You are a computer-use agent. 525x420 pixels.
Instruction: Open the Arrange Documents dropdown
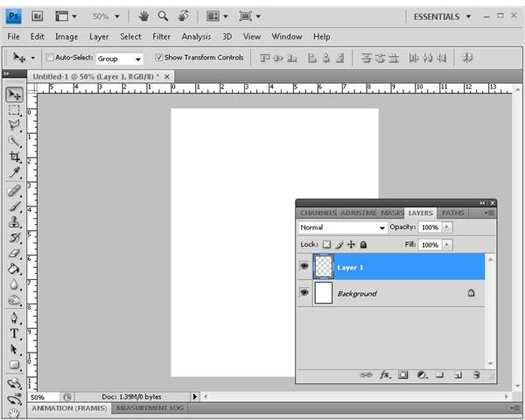217,16
